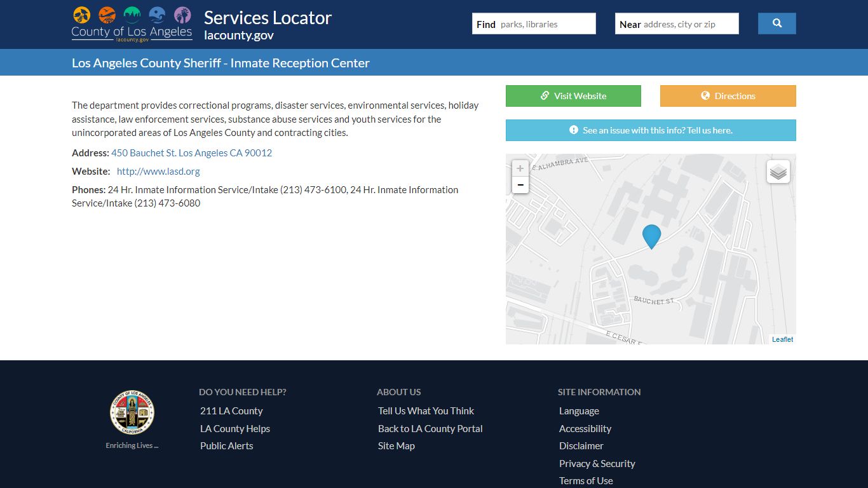Get Directions to this location
Image resolution: width=868 pixels, height=488 pixels.
pos(728,96)
